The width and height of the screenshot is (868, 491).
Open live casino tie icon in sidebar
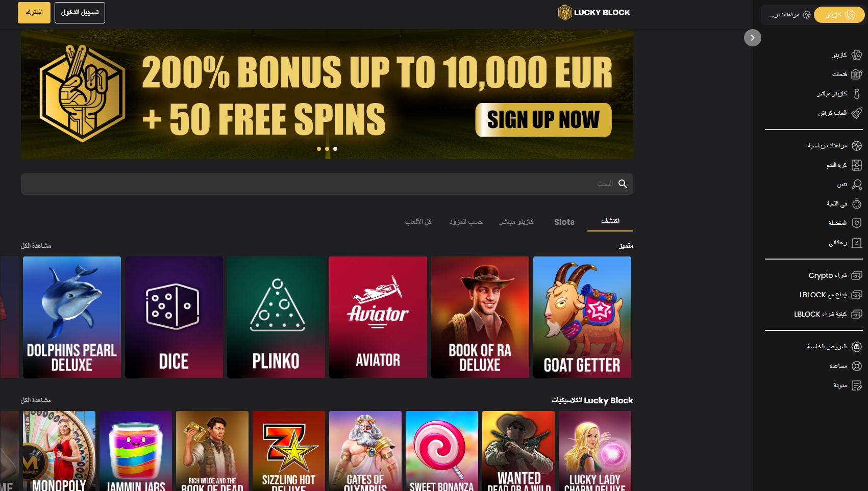[x=857, y=94]
